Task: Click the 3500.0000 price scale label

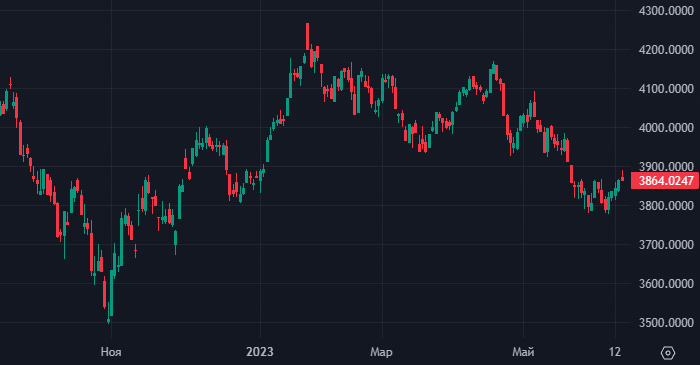Action: (x=666, y=323)
